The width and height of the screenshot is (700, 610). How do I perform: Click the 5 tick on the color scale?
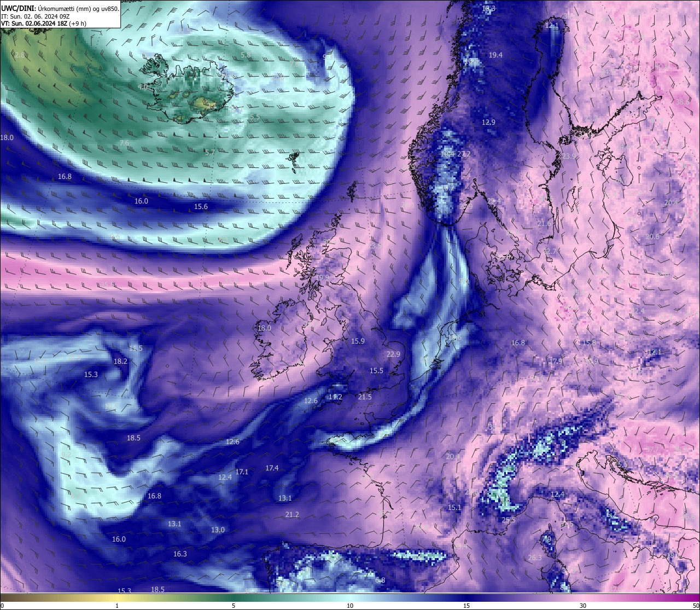click(x=234, y=606)
